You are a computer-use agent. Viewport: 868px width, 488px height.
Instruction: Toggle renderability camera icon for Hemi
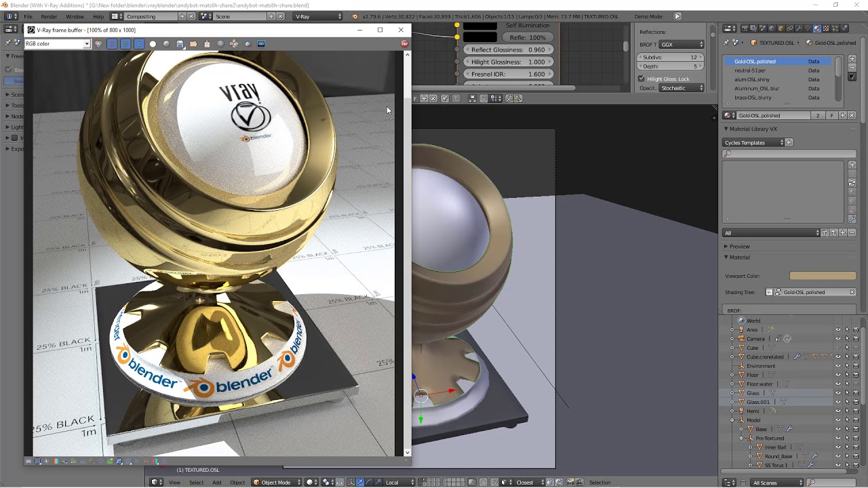[856, 411]
